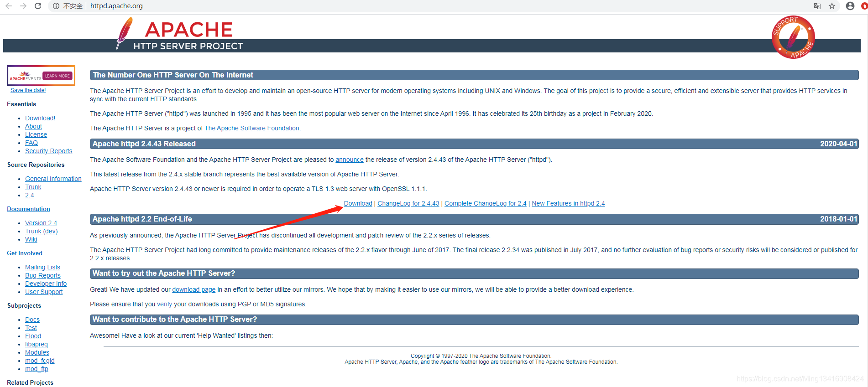Open site info via the not-secure icon
The height and width of the screenshot is (387, 868).
coord(56,6)
